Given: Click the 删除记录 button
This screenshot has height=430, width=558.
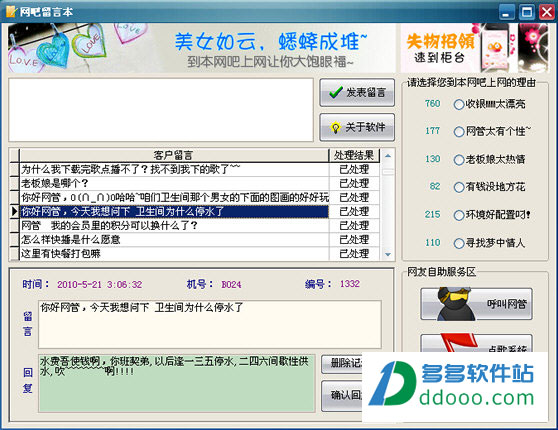Looking at the screenshot, I should [342, 363].
